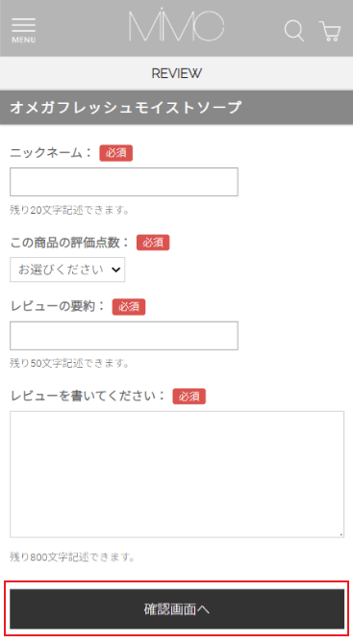Click the 必須 badge beside この商品の評価点数

pyautogui.click(x=153, y=243)
